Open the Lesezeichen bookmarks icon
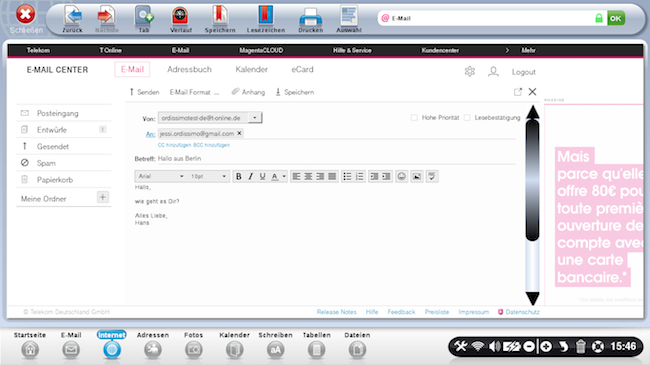This screenshot has height=365, width=650. pyautogui.click(x=265, y=16)
